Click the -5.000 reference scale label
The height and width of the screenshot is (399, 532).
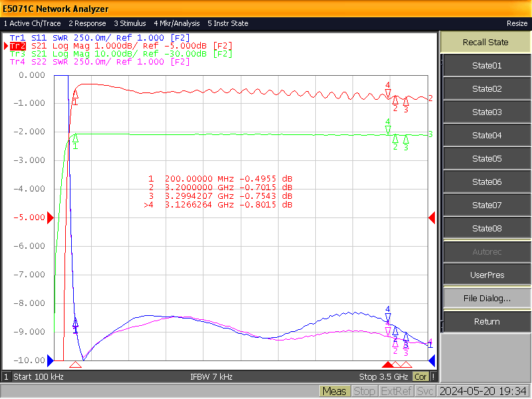[x=29, y=217]
